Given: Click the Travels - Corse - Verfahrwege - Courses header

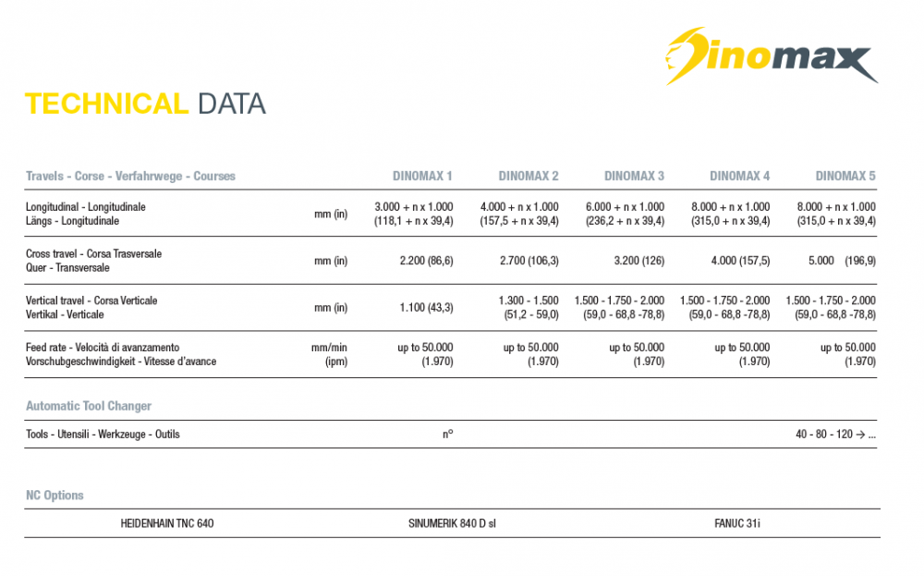Looking at the screenshot, I should pos(130,176).
